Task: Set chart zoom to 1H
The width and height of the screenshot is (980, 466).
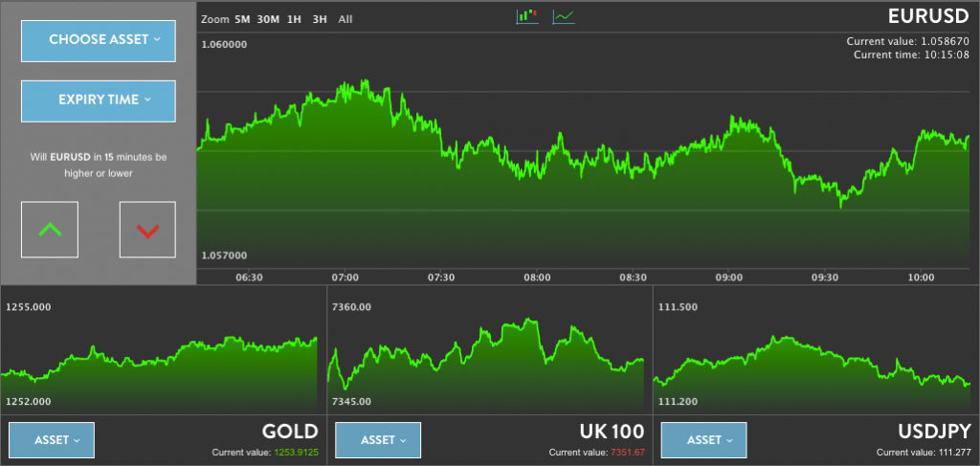Action: click(294, 19)
